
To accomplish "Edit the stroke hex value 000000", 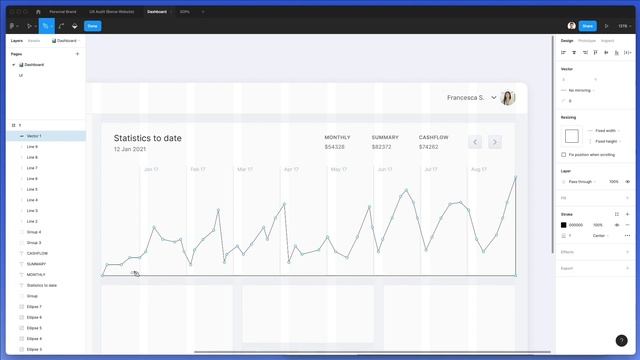I will pos(576,225).
